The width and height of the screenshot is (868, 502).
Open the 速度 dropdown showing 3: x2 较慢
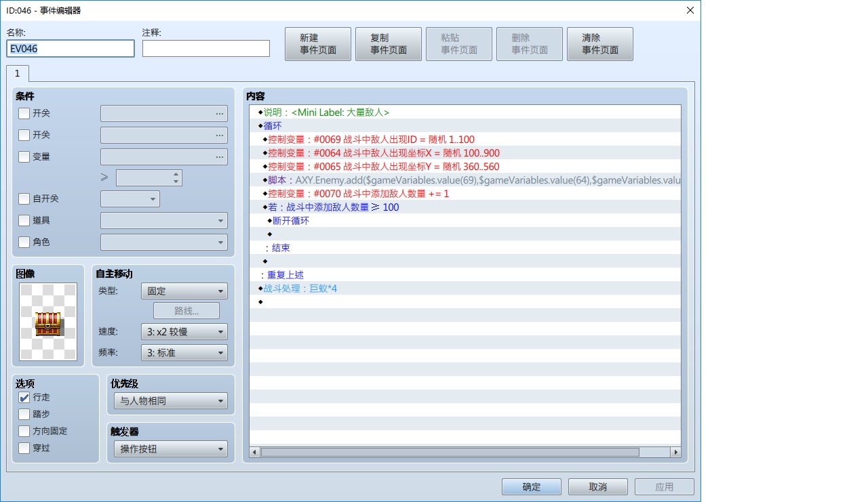tap(184, 331)
